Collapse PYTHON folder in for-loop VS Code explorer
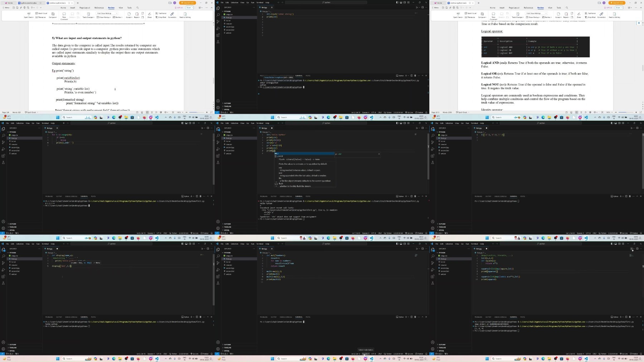Image resolution: width=644 pixels, height=362 pixels. pos(12,132)
